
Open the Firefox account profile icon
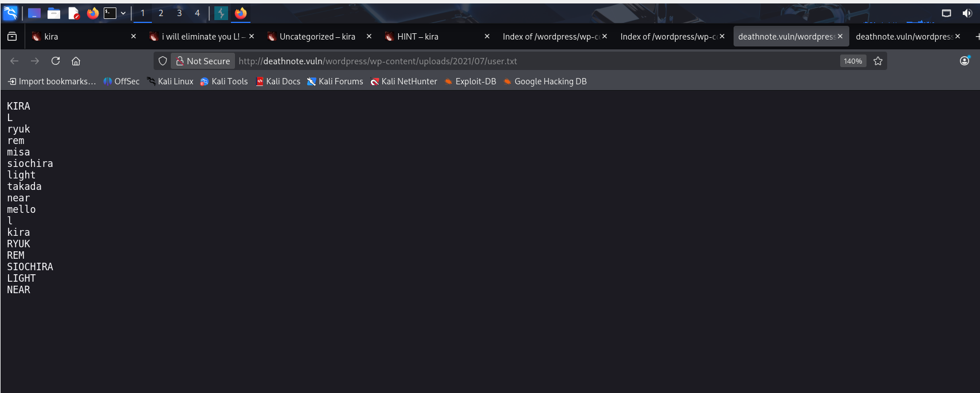(965, 61)
